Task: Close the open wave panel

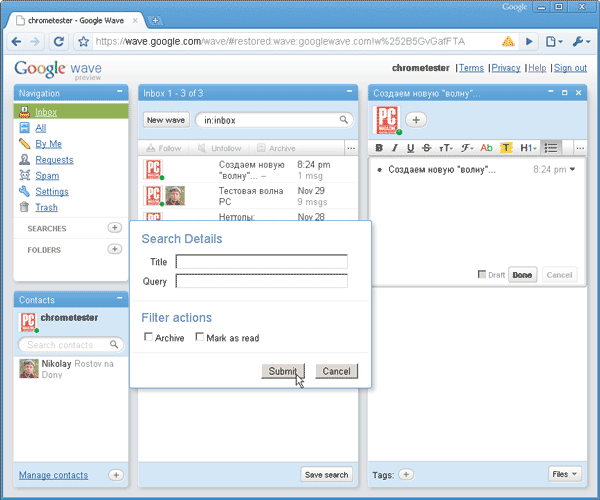Action: click(x=579, y=93)
